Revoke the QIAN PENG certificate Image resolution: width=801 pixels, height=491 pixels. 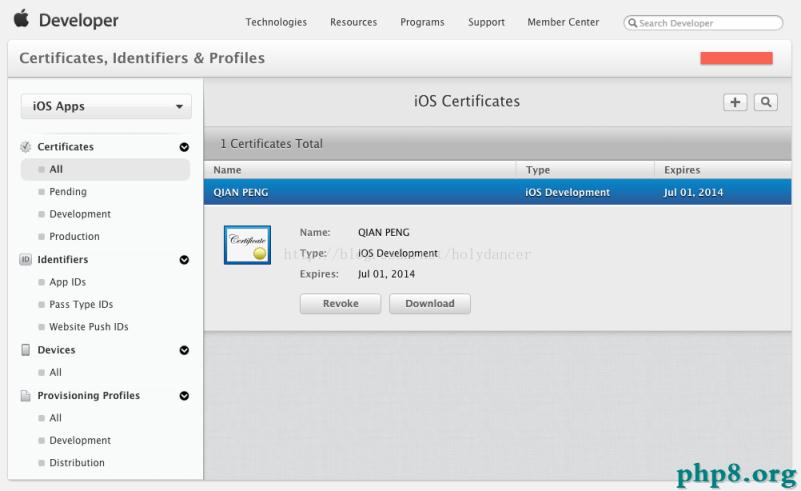pos(340,303)
